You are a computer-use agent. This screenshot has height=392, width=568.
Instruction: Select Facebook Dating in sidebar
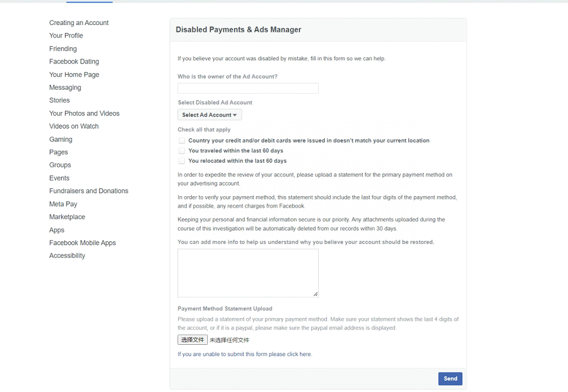74,61
